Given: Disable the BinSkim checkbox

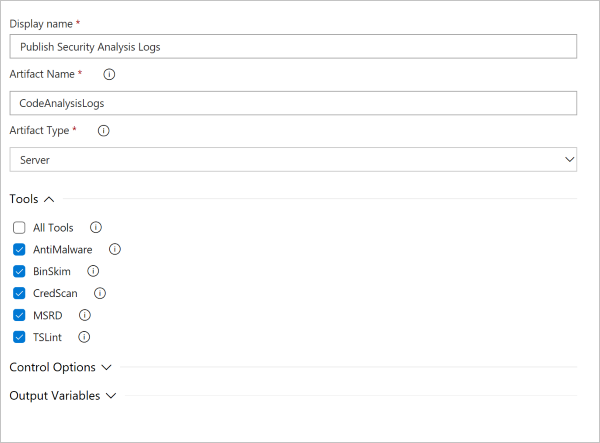Looking at the screenshot, I should 19,271.
